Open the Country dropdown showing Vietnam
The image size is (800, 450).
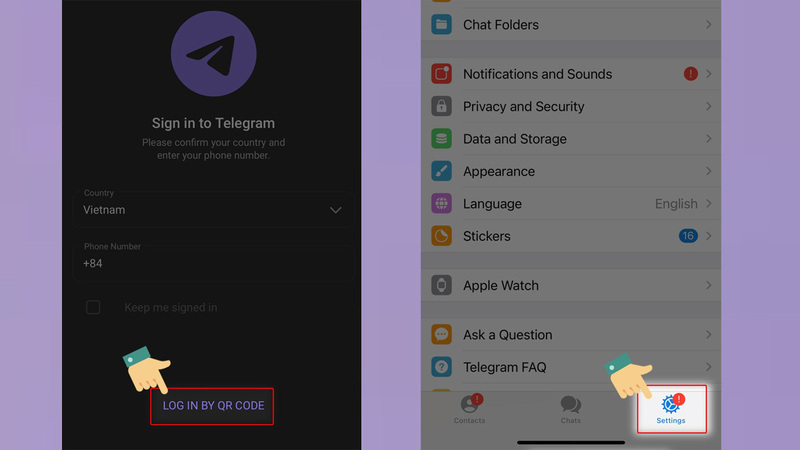tap(213, 209)
